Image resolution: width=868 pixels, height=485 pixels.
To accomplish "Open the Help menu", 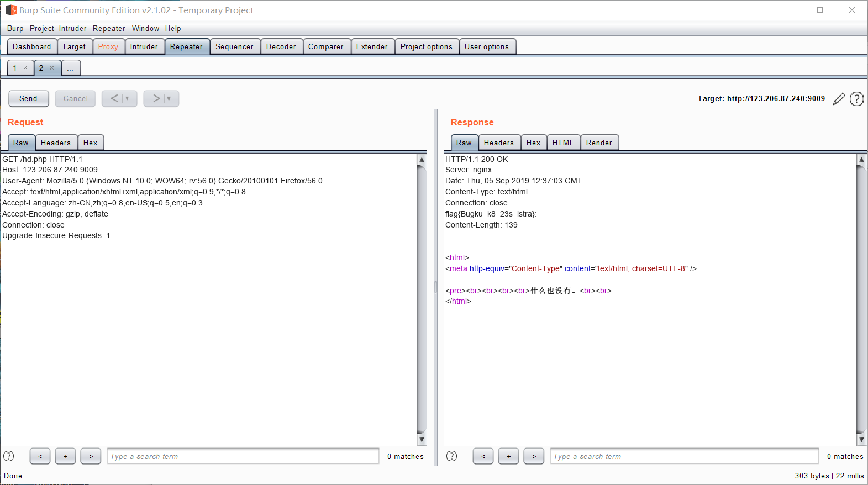I will coord(173,28).
